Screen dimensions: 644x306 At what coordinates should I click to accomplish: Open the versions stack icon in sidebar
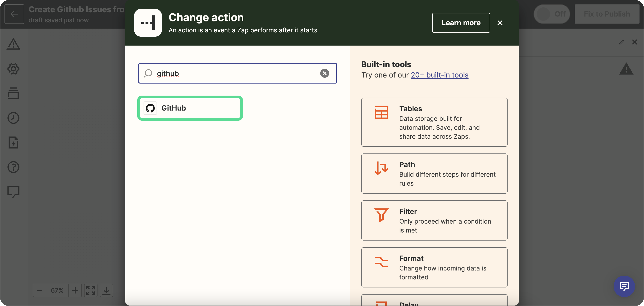pos(13,93)
